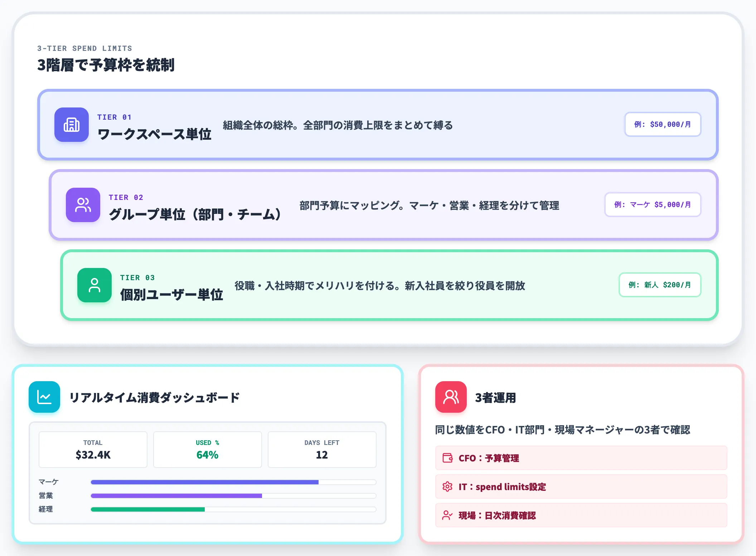
Task: Click the TOTAL $32.4K stat card
Action: (x=93, y=450)
